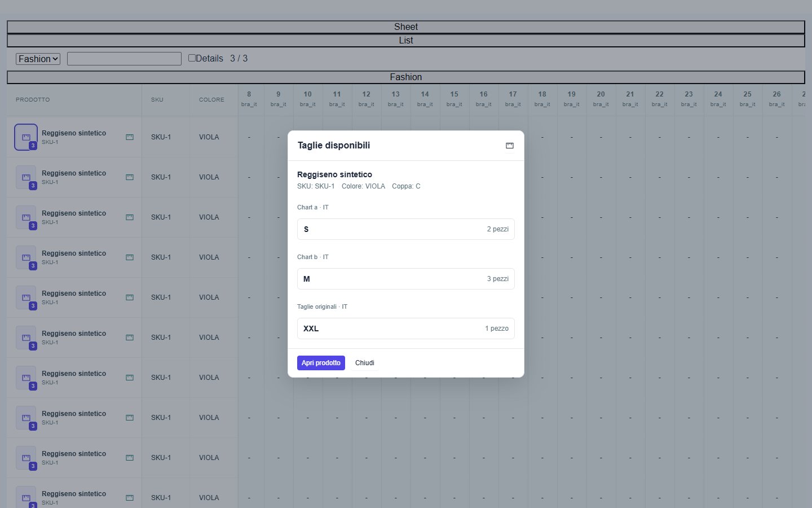
Task: Click "Coppa: C" in the dialog
Action: tap(406, 186)
